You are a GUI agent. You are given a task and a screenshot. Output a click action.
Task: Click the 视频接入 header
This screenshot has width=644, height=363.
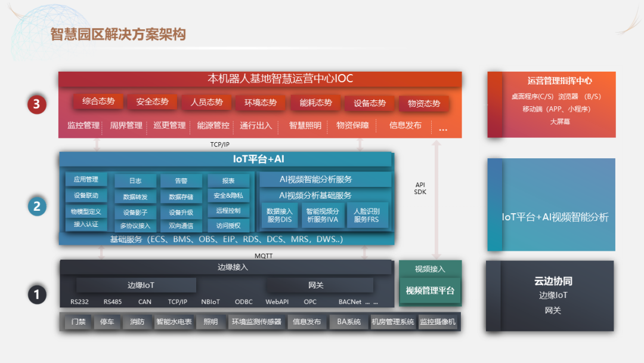coord(430,269)
